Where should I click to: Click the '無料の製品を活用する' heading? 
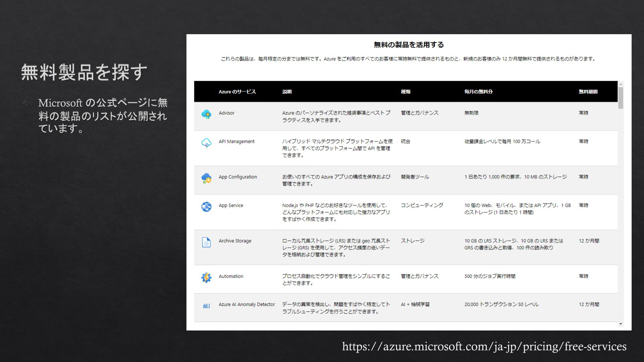click(x=409, y=45)
